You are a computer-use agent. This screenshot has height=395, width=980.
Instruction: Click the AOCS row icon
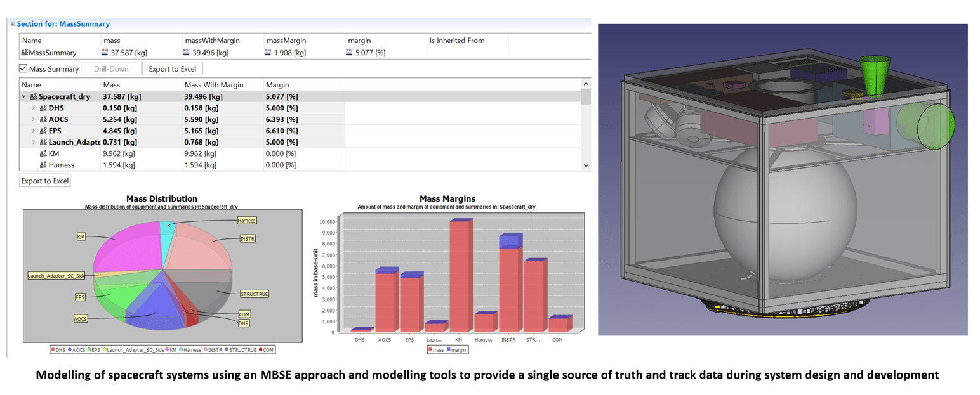43,119
